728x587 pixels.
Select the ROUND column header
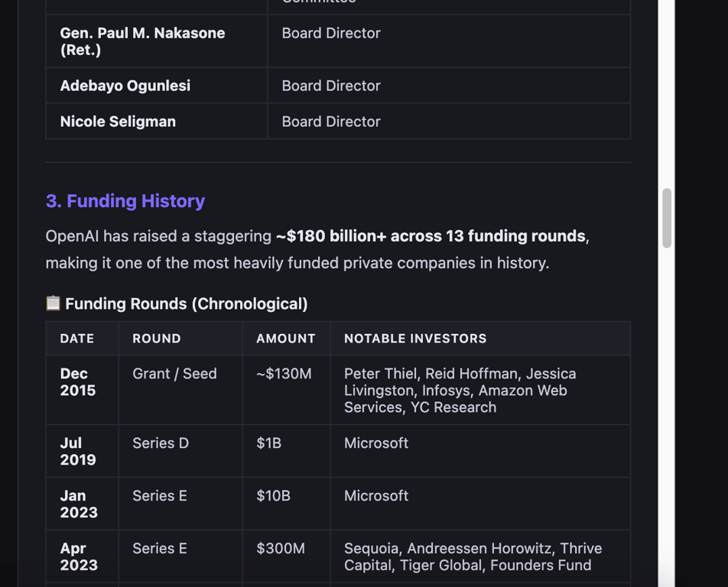tap(180, 339)
